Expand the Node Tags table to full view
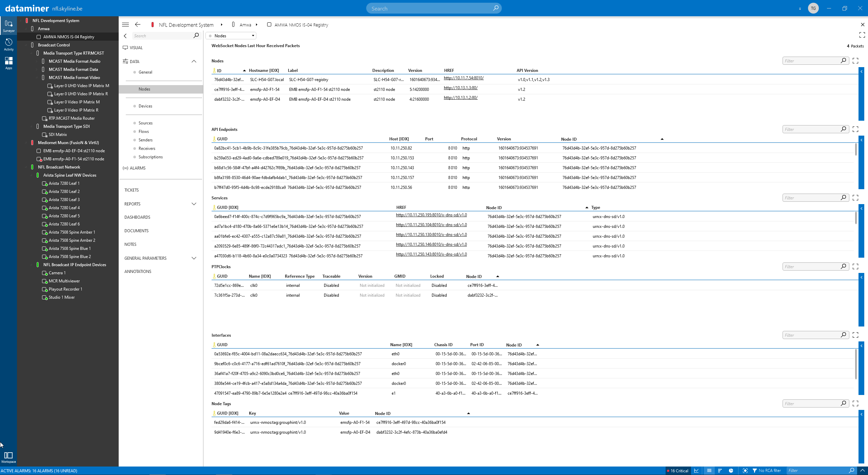868x475 pixels. (855, 403)
